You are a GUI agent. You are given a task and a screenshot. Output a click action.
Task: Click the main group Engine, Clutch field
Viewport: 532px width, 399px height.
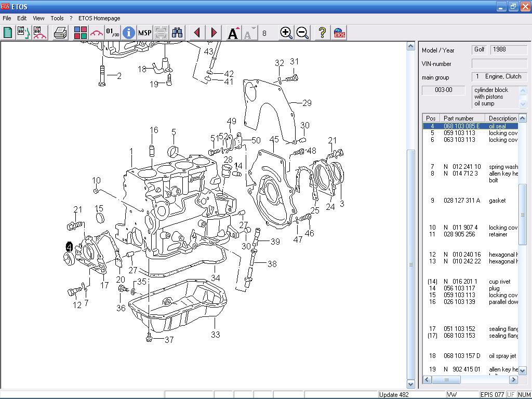pos(499,77)
